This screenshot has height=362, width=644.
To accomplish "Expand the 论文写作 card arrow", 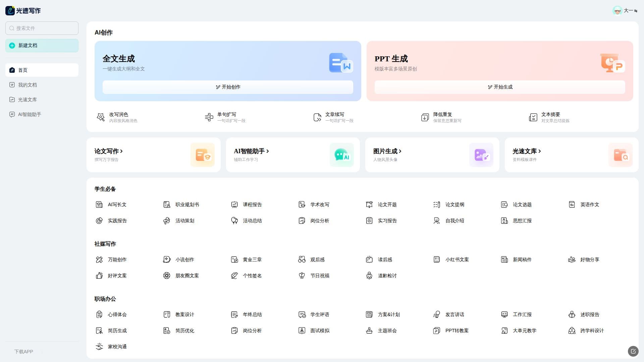I will (121, 151).
